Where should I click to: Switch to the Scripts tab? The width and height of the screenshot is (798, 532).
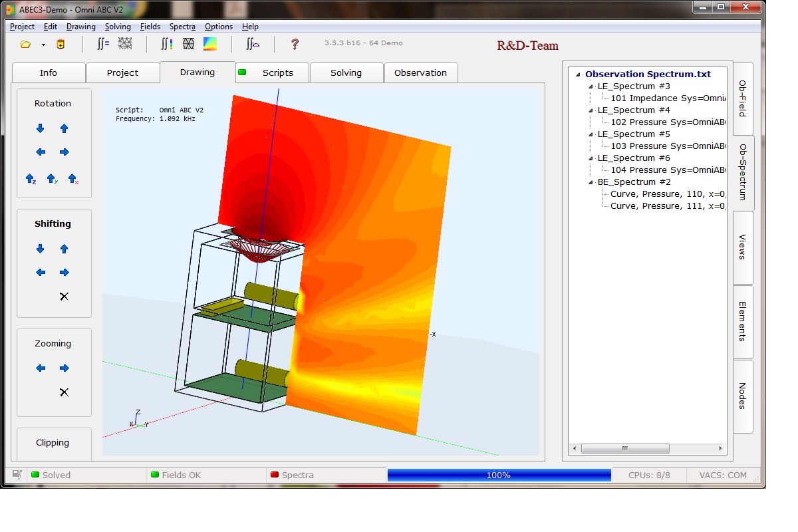tap(273, 73)
